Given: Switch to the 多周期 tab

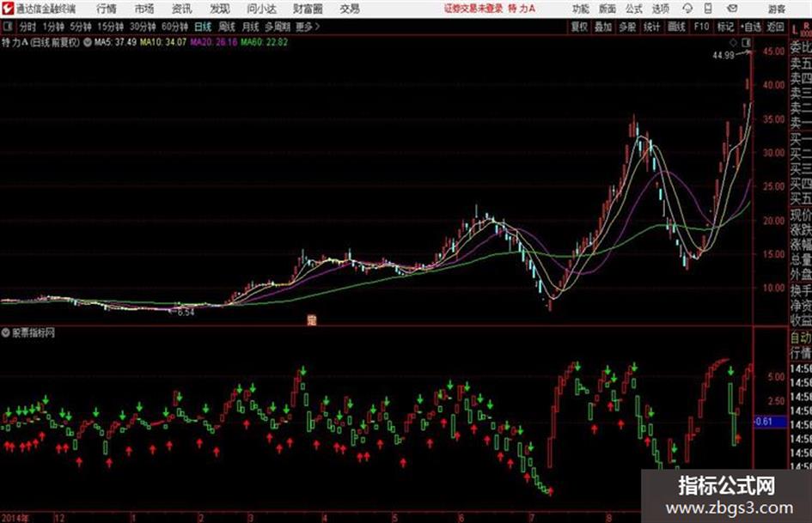Looking at the screenshot, I should click(x=278, y=27).
